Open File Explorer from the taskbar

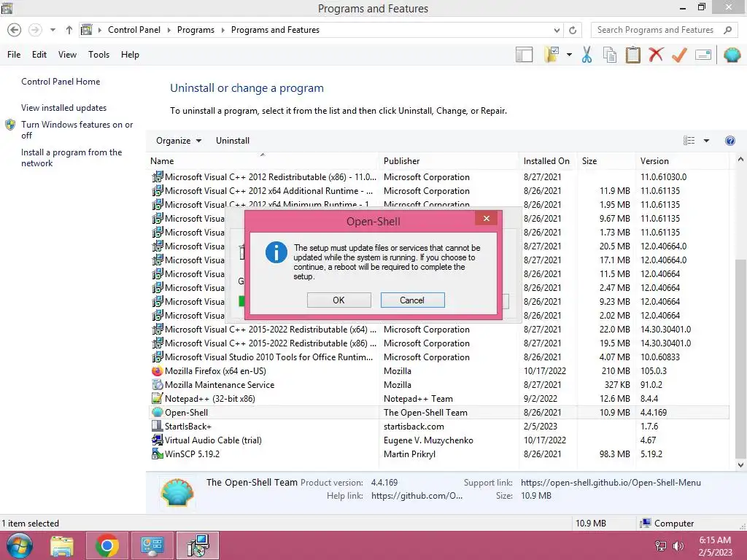pos(62,545)
